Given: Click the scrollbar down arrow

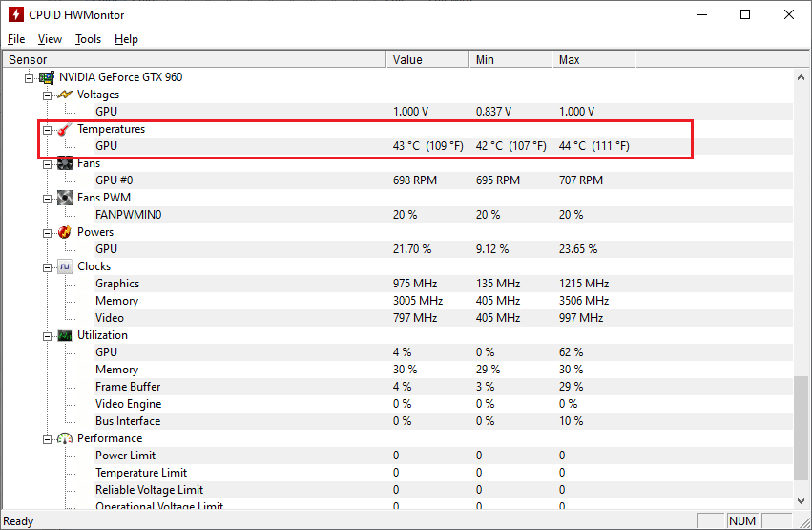Looking at the screenshot, I should point(802,501).
